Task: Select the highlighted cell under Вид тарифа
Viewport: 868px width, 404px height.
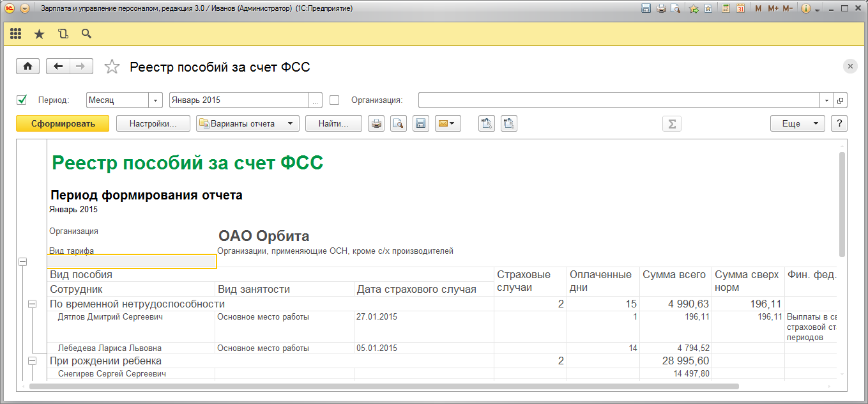Action: click(132, 261)
